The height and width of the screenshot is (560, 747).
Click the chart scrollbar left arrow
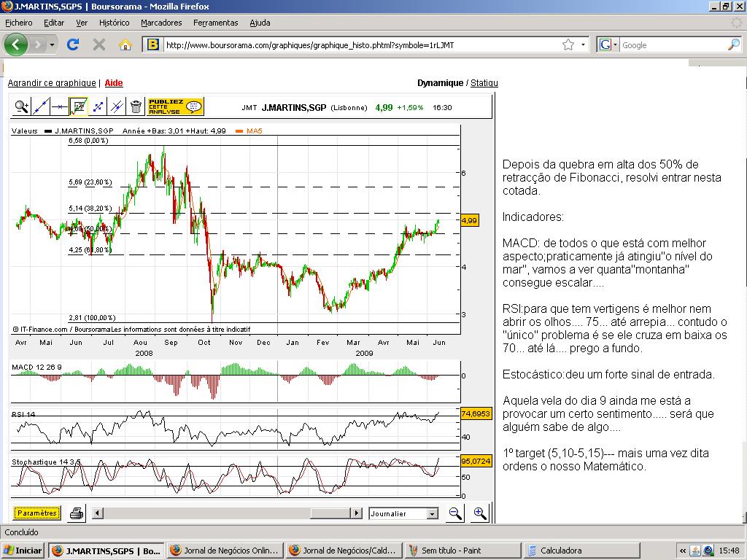point(97,513)
